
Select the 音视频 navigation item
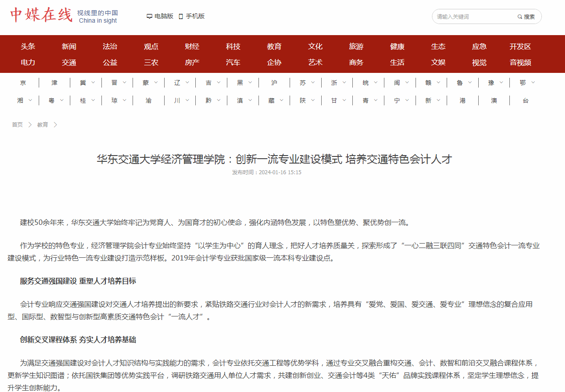520,63
